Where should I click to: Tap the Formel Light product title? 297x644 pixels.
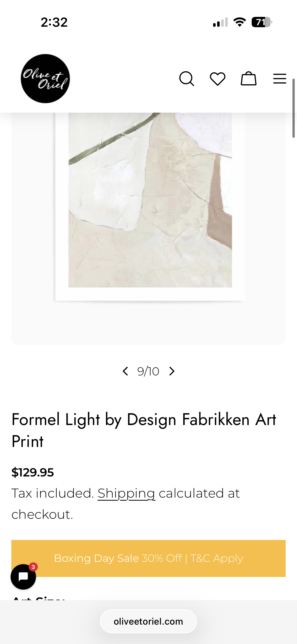tap(144, 430)
